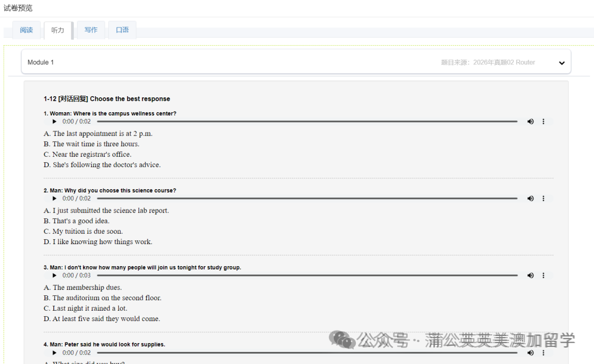Seek on question 1 audio progress bar
The height and width of the screenshot is (364, 594).
(x=307, y=122)
